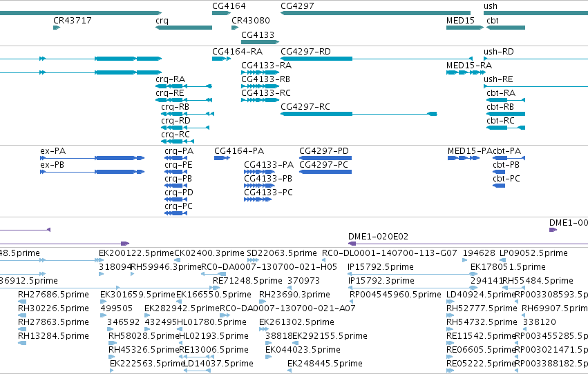This screenshot has height=374, width=588.
Task: Click the RE71248.5prime EST label
Action: pyautogui.click(x=247, y=281)
